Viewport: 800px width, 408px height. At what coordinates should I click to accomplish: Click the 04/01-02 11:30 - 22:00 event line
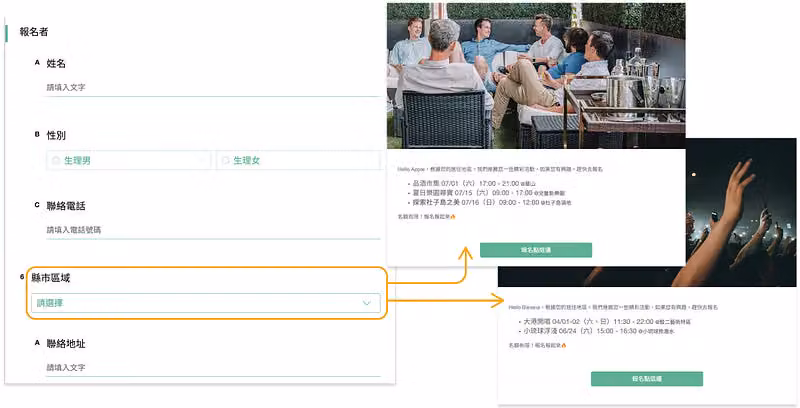pos(607,322)
